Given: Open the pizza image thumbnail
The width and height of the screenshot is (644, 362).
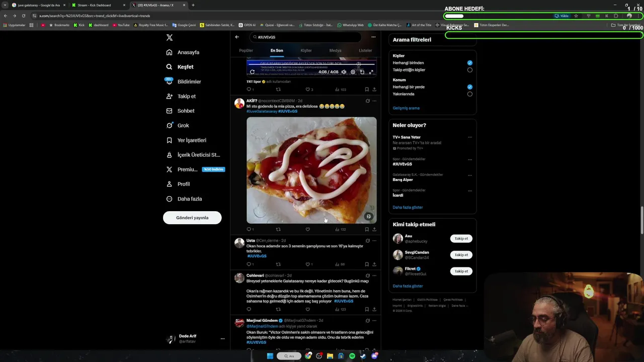Looking at the screenshot, I should pyautogui.click(x=311, y=170).
